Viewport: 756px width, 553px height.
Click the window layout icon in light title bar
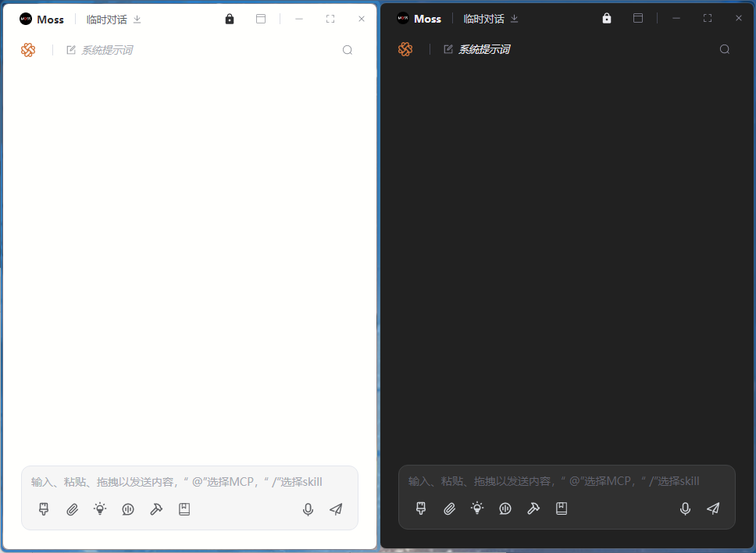tap(261, 19)
